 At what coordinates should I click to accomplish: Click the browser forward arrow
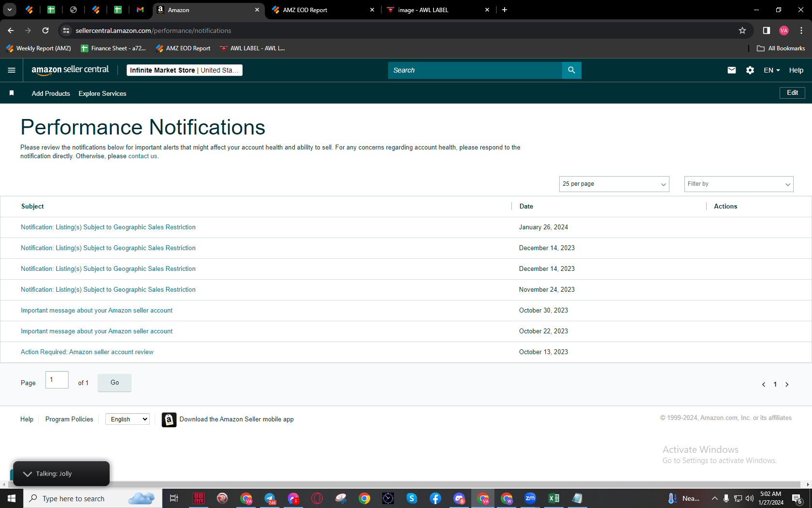tap(28, 30)
